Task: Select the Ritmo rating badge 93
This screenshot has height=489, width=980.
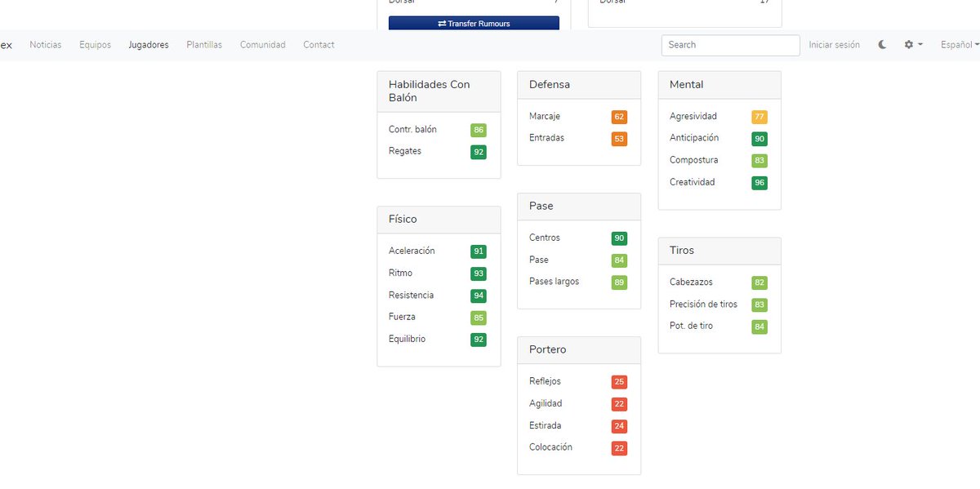Action: 479,273
